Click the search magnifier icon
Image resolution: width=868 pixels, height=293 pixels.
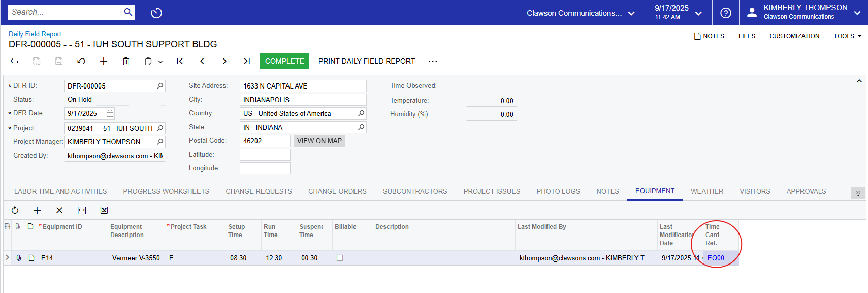128,12
